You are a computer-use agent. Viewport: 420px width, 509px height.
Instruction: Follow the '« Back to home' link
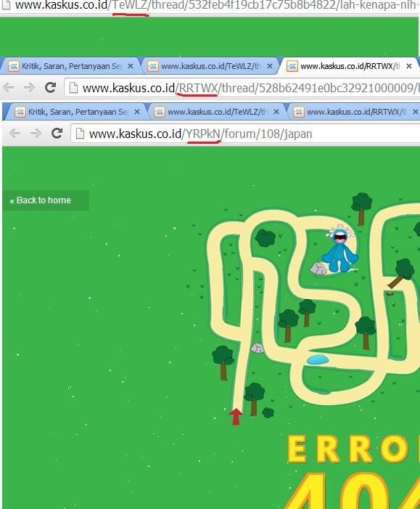40,200
